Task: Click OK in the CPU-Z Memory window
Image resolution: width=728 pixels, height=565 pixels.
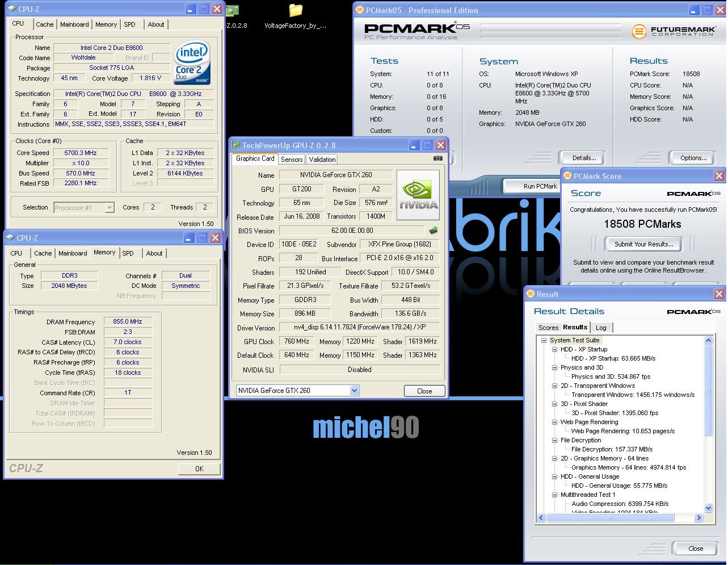Action: click(199, 468)
